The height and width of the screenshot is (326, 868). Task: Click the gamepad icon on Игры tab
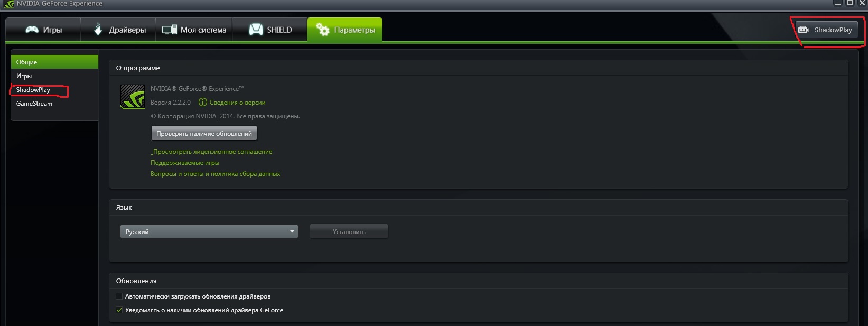tap(32, 30)
